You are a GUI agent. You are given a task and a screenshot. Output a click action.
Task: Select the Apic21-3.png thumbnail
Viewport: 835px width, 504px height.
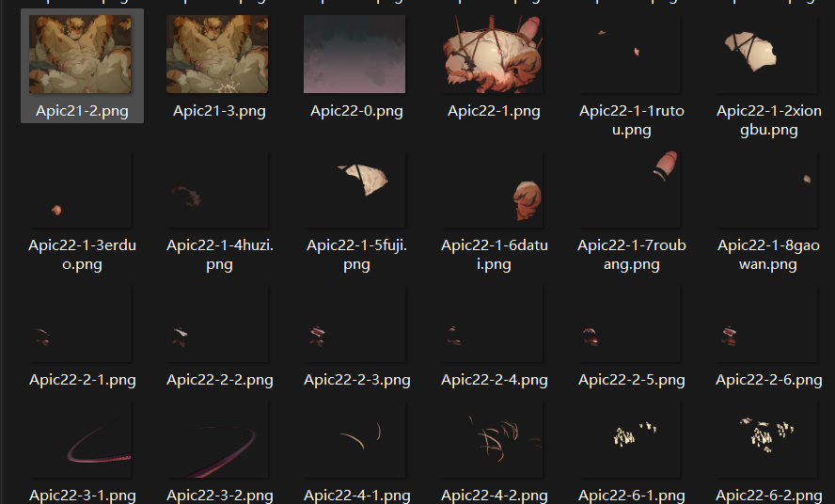[217, 55]
